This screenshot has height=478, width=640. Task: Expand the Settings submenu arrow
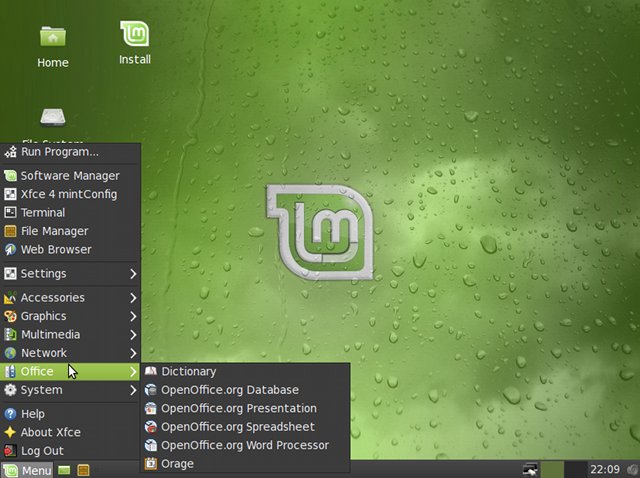click(x=133, y=273)
